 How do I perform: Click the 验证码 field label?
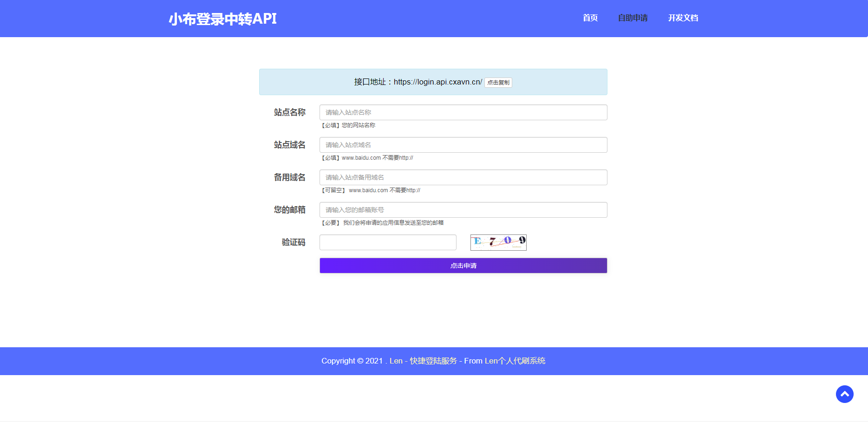[293, 242]
